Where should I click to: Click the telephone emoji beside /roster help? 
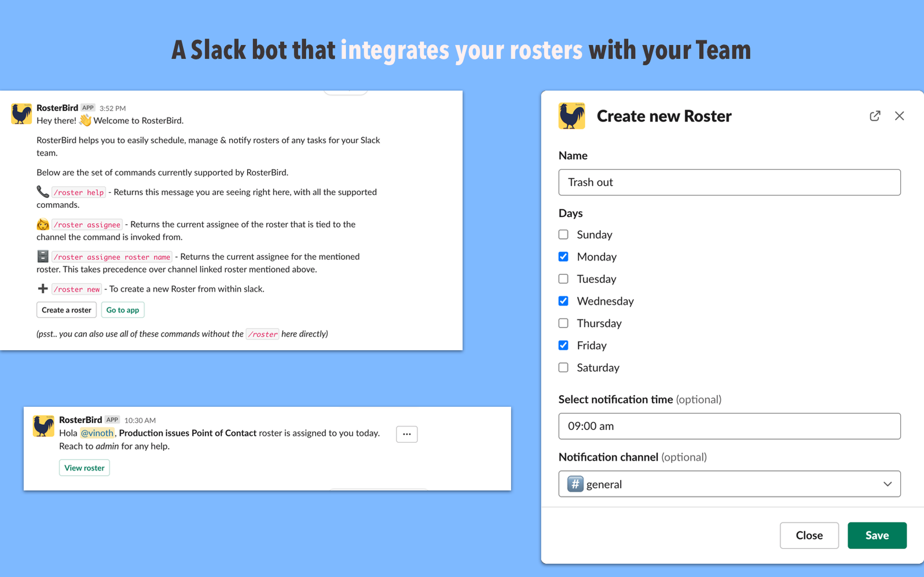(x=43, y=192)
